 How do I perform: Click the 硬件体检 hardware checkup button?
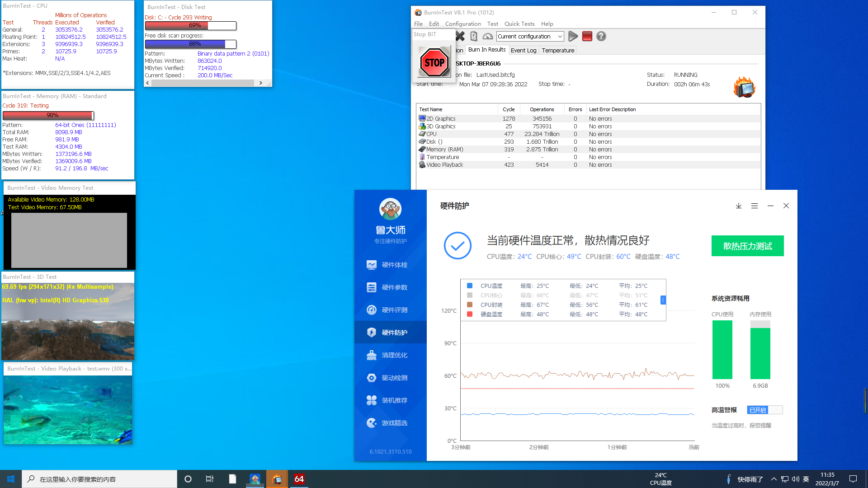tap(390, 264)
